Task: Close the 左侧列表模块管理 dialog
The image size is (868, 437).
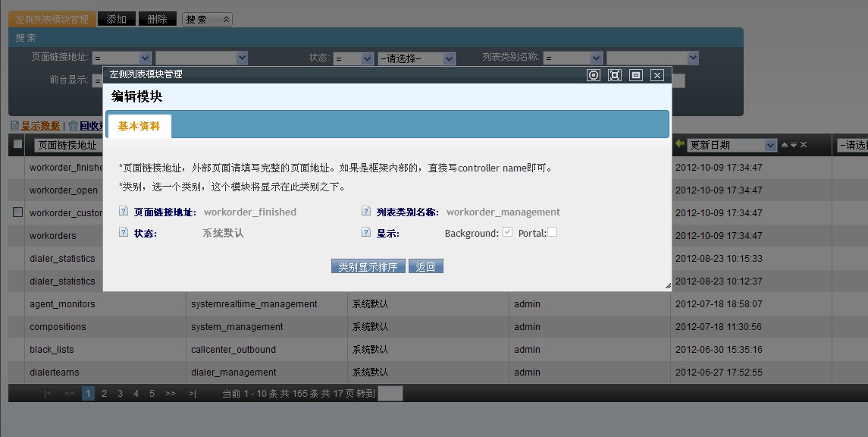Action: pos(657,75)
